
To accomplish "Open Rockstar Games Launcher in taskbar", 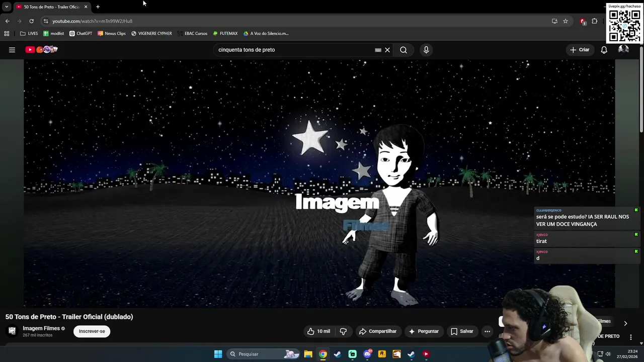I will [x=382, y=354].
